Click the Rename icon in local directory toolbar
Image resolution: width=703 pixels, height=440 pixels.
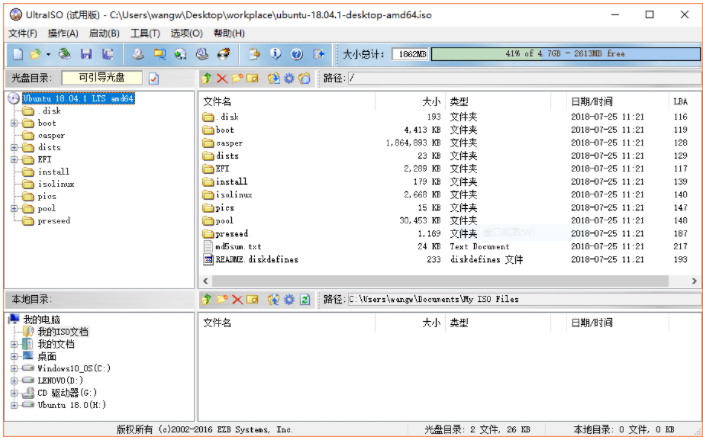click(x=252, y=300)
